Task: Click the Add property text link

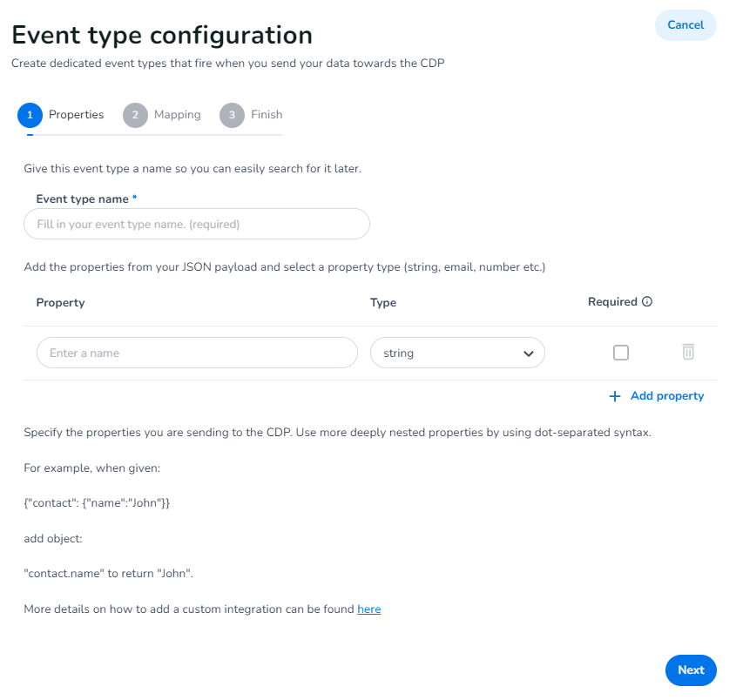Action: (667, 396)
